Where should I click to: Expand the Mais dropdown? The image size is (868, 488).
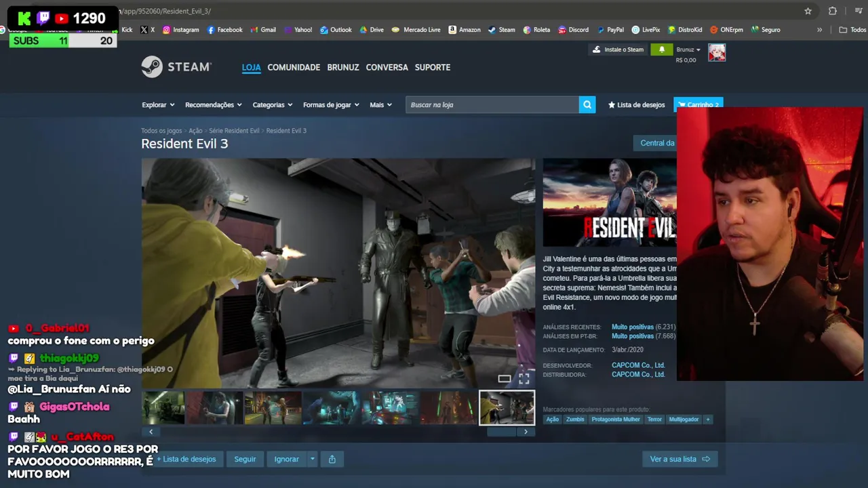380,105
